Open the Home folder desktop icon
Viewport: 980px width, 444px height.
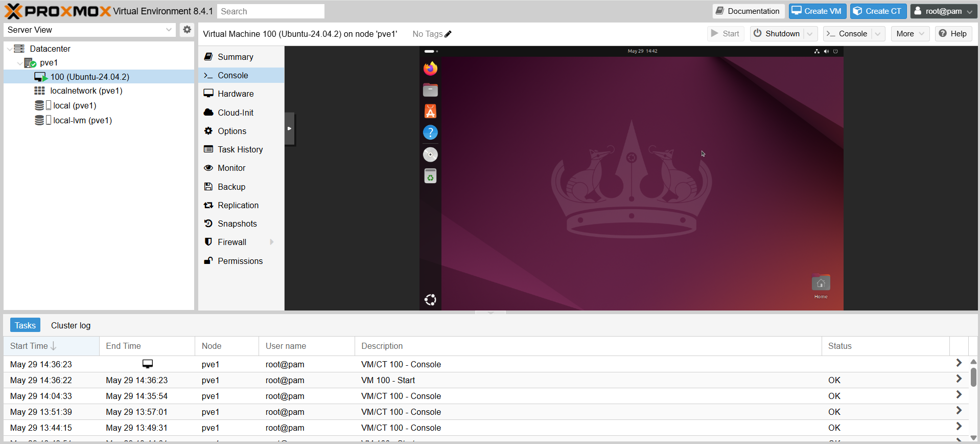(x=821, y=286)
